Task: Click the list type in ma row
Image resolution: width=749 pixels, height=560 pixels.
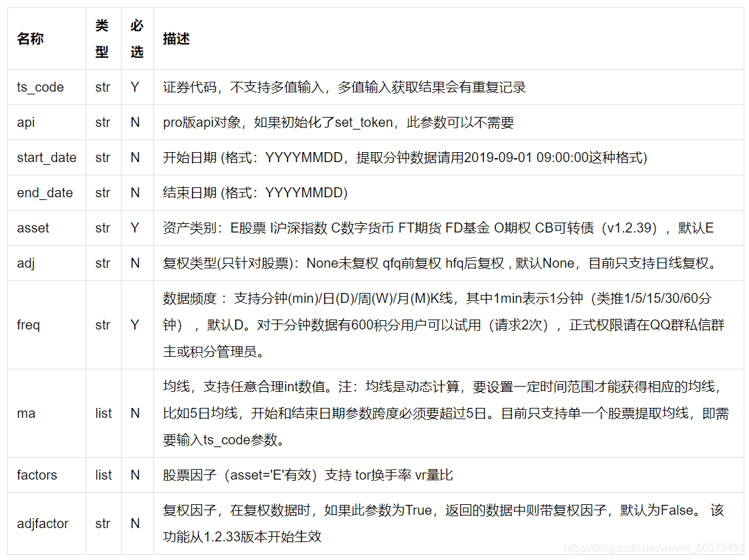Action: point(103,414)
